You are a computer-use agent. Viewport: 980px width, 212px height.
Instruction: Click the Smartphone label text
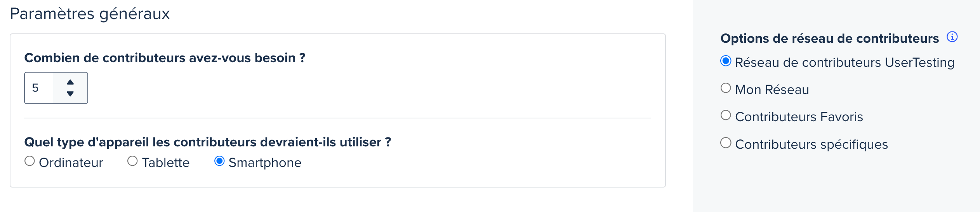(x=265, y=163)
